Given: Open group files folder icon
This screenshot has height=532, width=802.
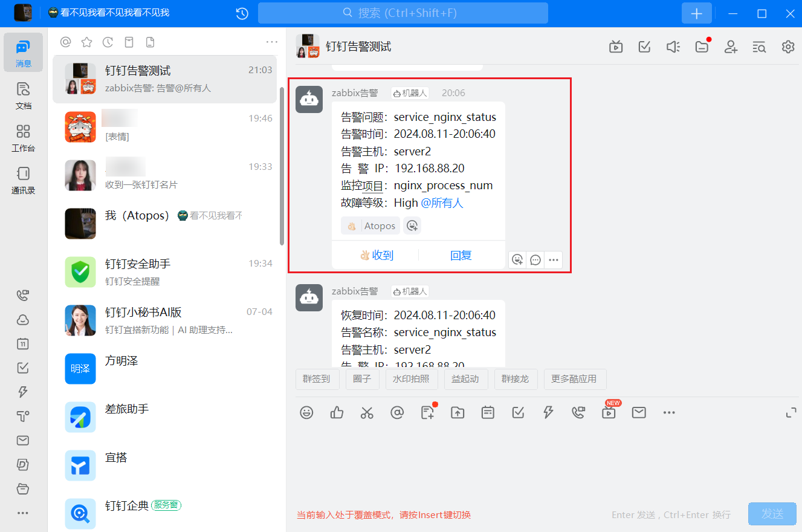Looking at the screenshot, I should pos(701,47).
